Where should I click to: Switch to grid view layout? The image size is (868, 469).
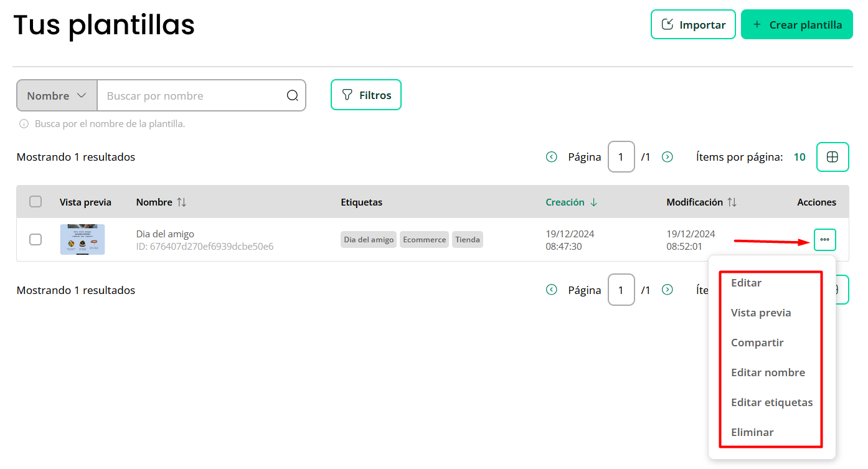click(x=832, y=157)
